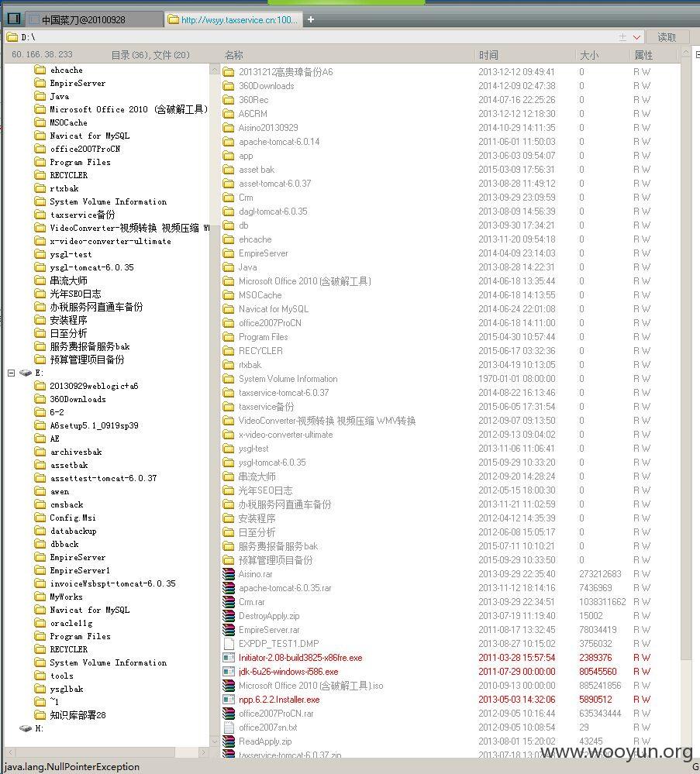Open A6setup5.1_0919sp39 folder in tree
This screenshot has height=774, width=700.
(x=94, y=425)
